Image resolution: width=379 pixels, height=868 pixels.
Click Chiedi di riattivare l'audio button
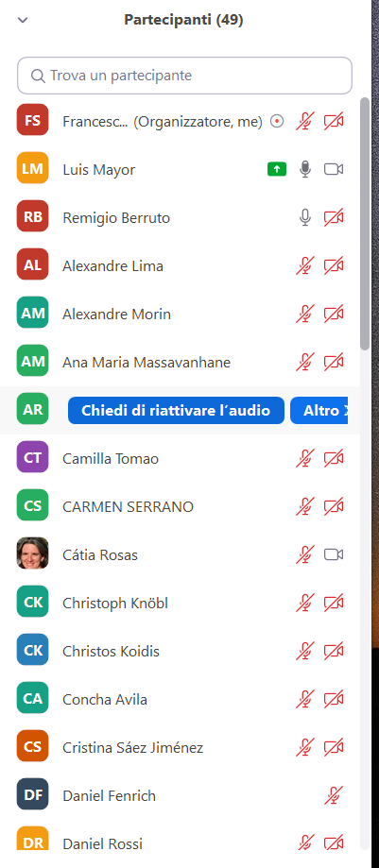pos(176,410)
